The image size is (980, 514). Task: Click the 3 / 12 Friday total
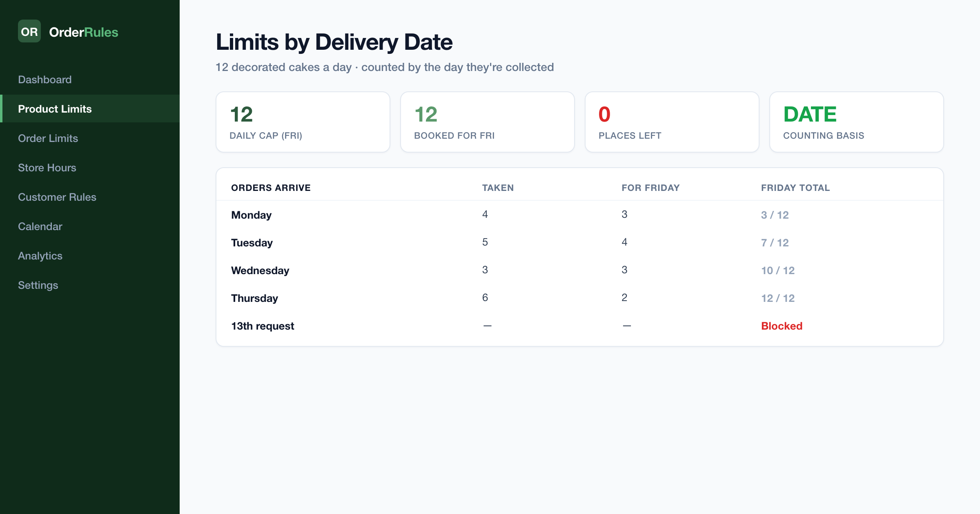775,215
